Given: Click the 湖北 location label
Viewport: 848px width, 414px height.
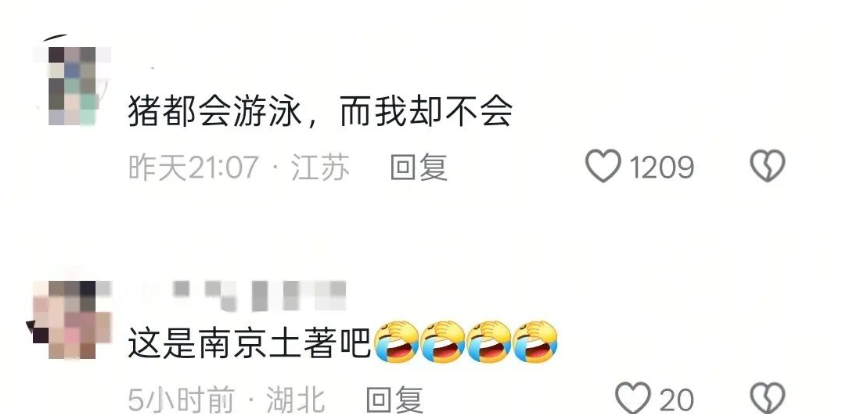Looking at the screenshot, I should pos(295,400).
